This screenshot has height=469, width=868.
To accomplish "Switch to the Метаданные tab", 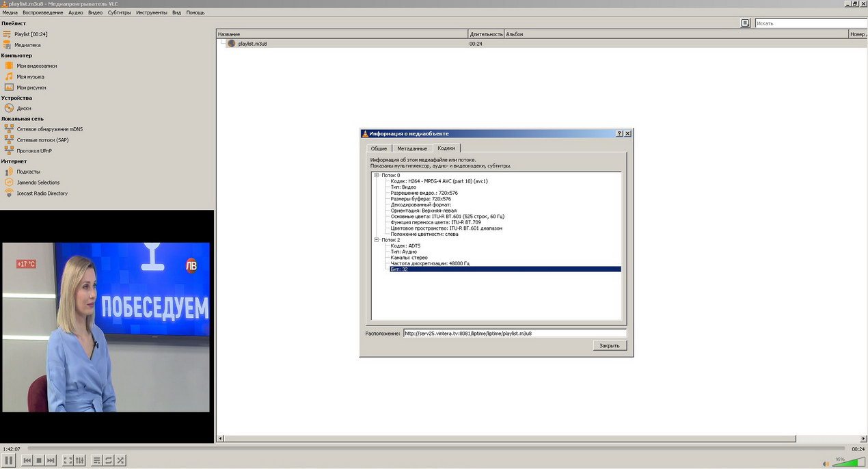I will coord(412,148).
